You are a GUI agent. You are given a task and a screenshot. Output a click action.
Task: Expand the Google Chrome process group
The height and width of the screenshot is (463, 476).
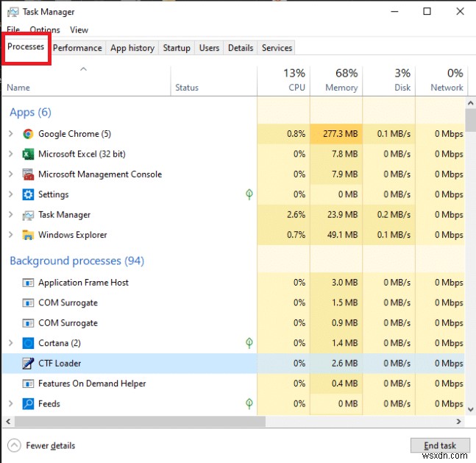click(x=11, y=134)
